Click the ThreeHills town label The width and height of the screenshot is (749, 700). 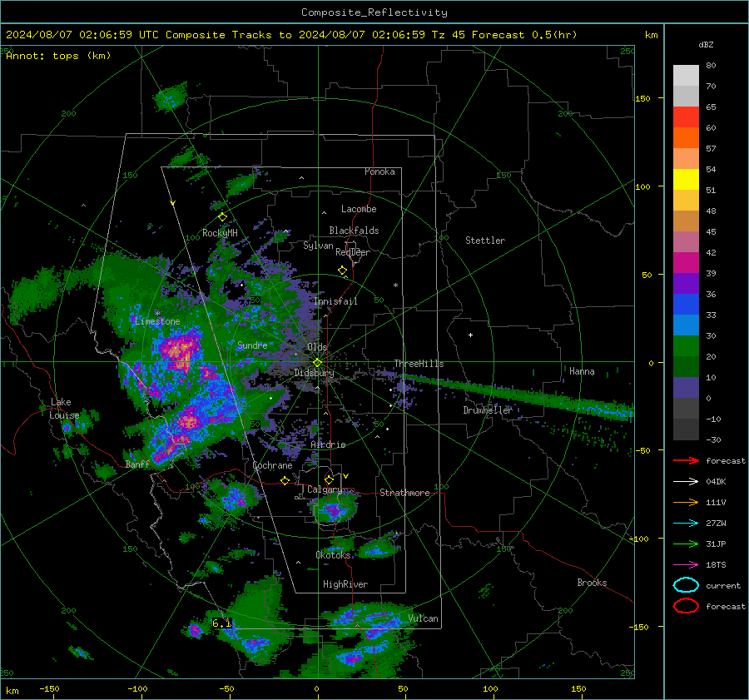coord(419,364)
